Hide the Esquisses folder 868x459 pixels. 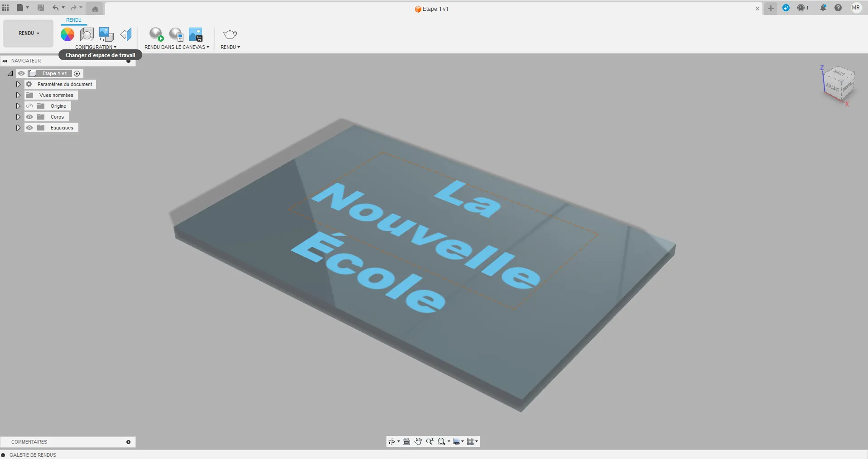coord(29,128)
